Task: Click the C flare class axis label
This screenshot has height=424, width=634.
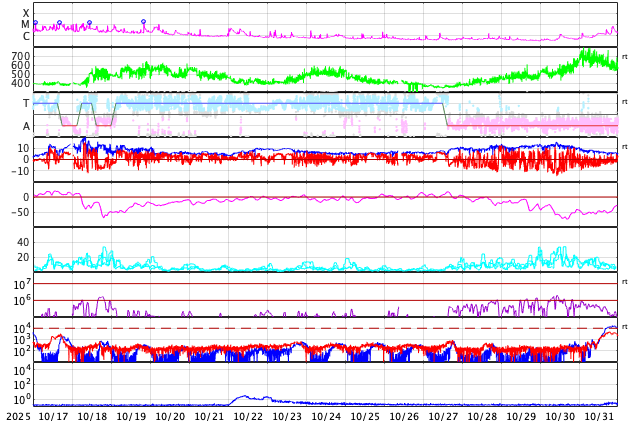Action: 26,37
